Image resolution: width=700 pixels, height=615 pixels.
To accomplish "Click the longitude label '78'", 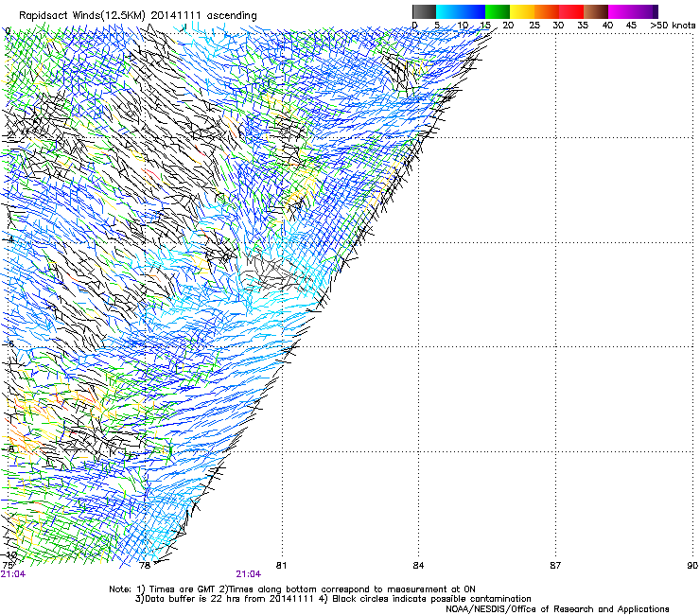I will [145, 566].
